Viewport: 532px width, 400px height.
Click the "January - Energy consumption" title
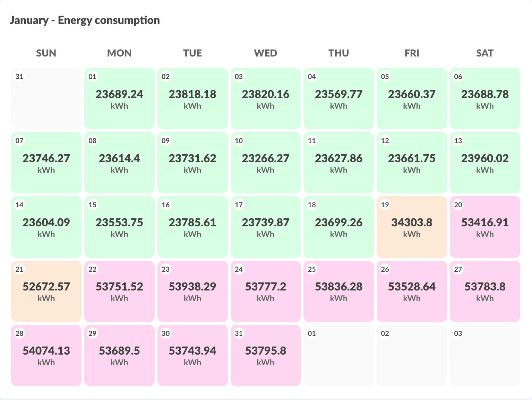click(x=85, y=20)
